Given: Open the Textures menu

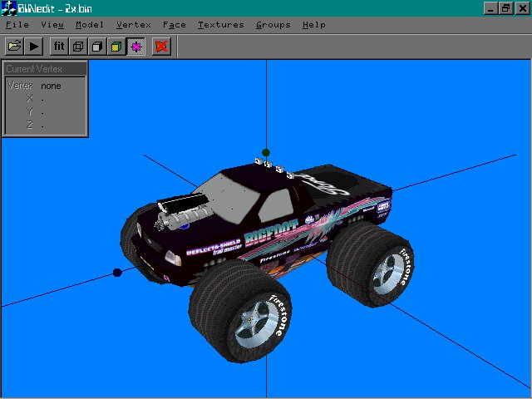Looking at the screenshot, I should tap(221, 25).
